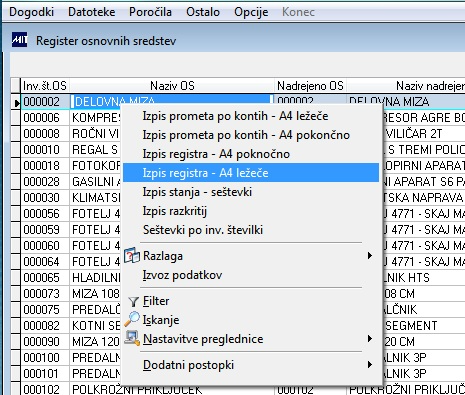
Task: Click the MIZA 108 name cell
Action: tap(95, 294)
